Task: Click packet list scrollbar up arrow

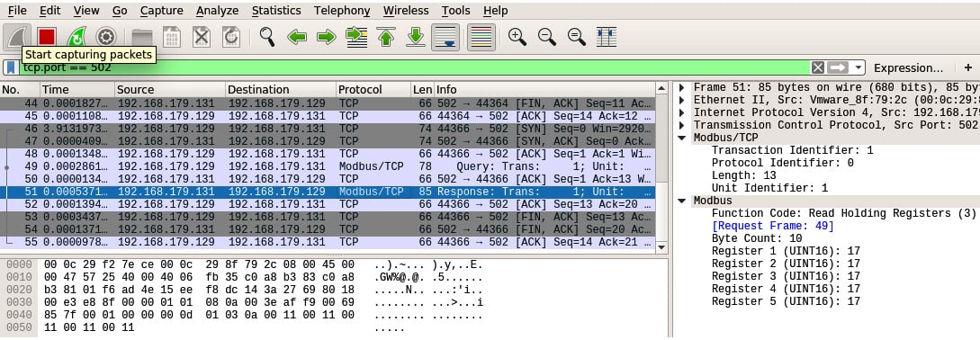Action: click(661, 88)
